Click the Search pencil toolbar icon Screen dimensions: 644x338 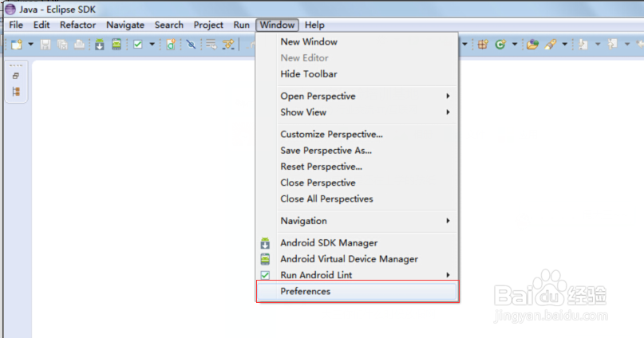pyautogui.click(x=551, y=45)
